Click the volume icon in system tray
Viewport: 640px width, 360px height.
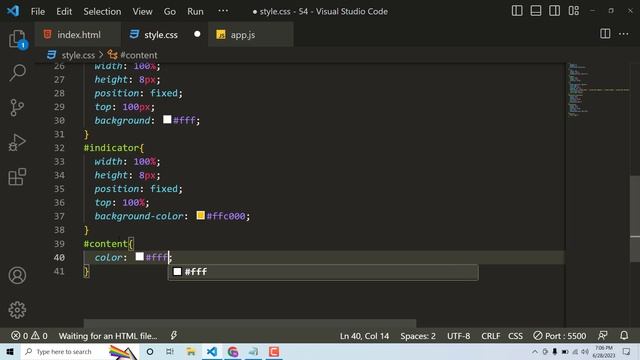point(585,351)
